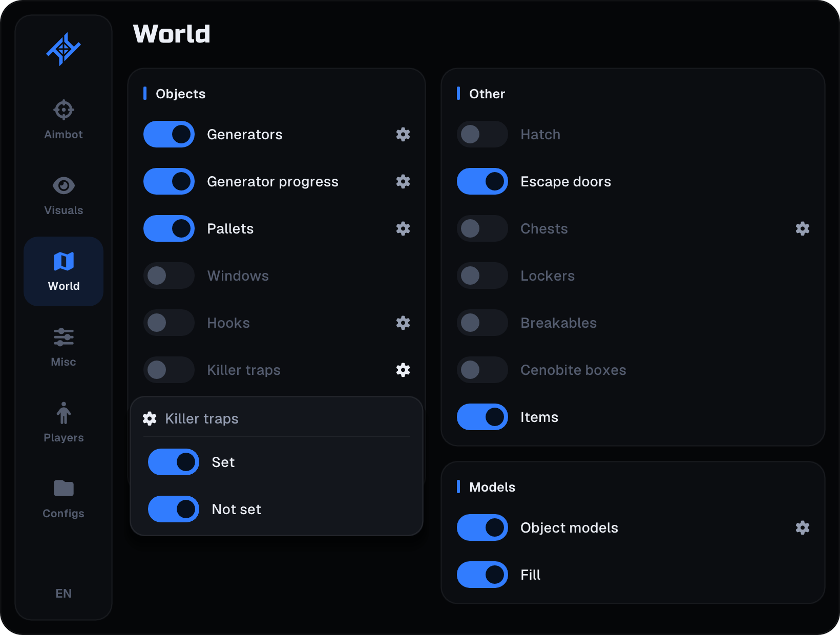
Task: Open the Players tab
Action: tap(64, 423)
